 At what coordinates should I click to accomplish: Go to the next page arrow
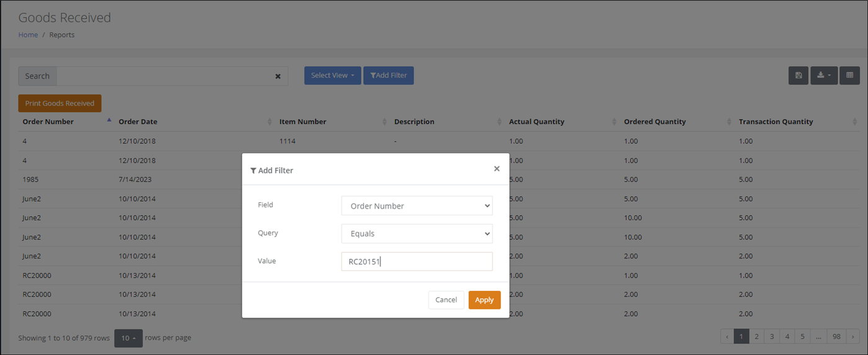click(x=852, y=336)
